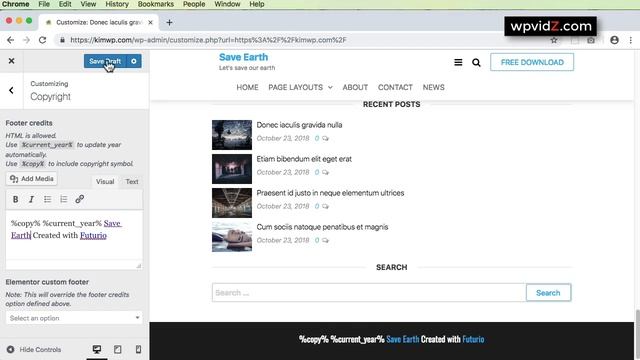The width and height of the screenshot is (640, 360).
Task: Click Futurio link in site footer
Action: pos(473,339)
